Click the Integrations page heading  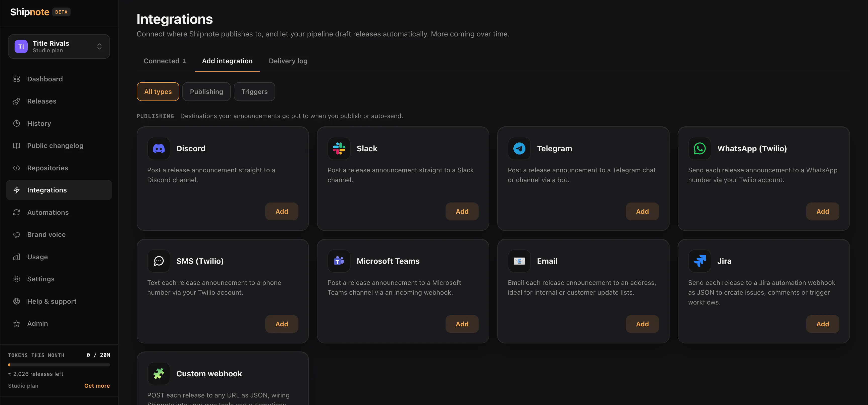(x=175, y=19)
